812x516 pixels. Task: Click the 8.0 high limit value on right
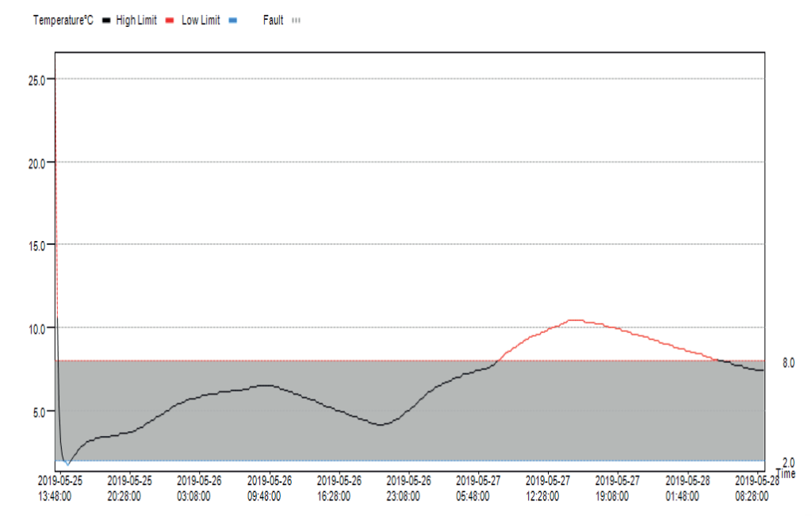788,362
